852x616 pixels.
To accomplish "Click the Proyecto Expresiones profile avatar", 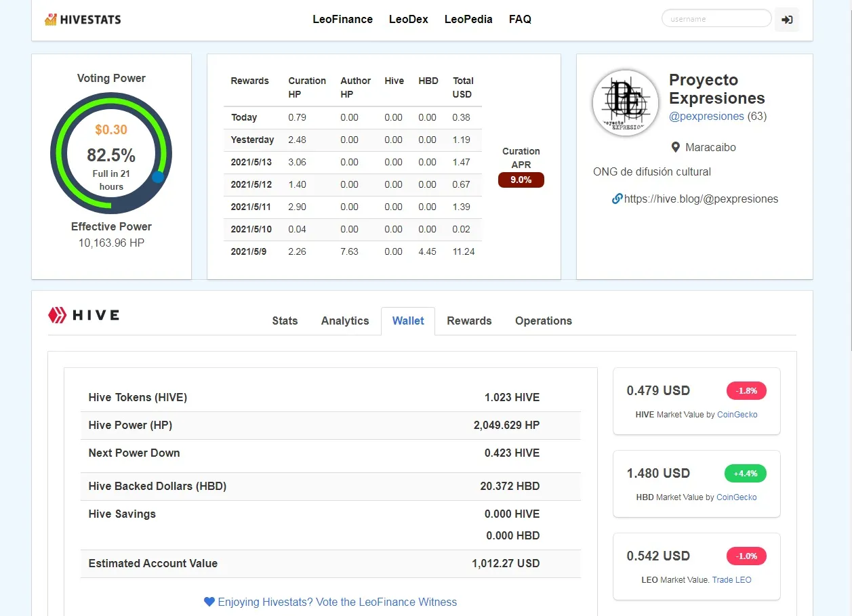I will 625,103.
